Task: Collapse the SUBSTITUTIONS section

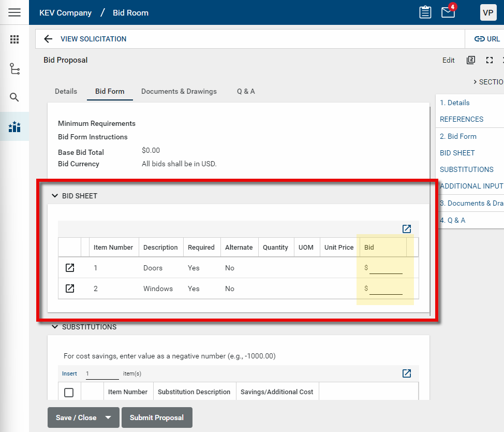Action: point(54,327)
